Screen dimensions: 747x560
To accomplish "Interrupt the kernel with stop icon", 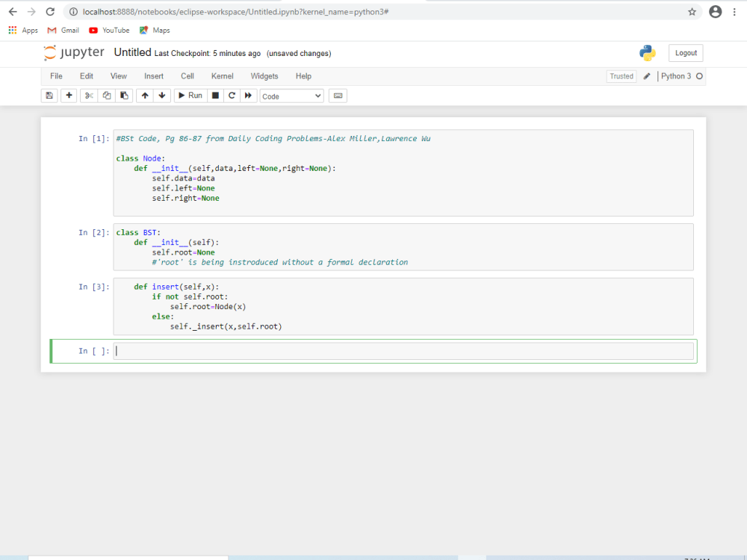I will (215, 96).
